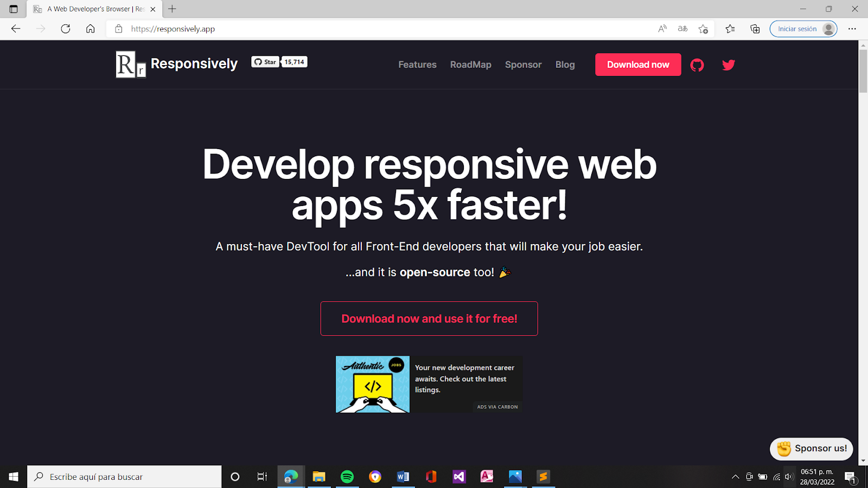Click the GitHub Star button
This screenshot has width=868, height=488.
pos(265,62)
